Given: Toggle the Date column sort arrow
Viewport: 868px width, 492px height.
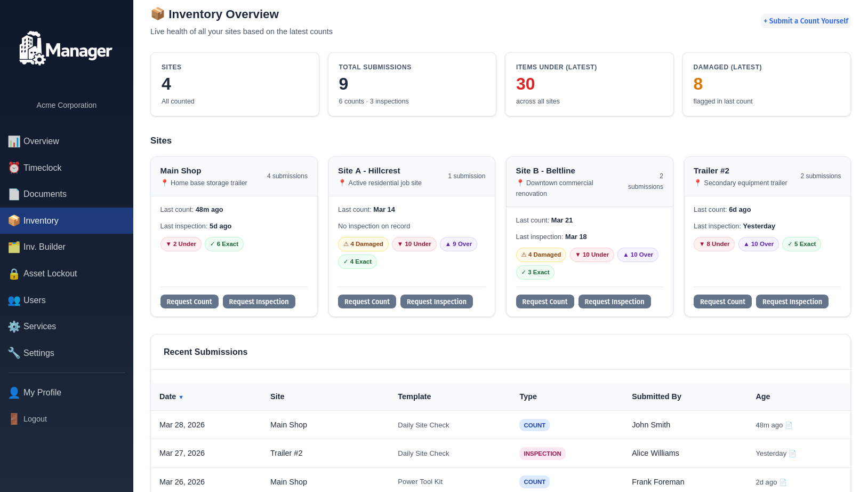Looking at the screenshot, I should (181, 397).
